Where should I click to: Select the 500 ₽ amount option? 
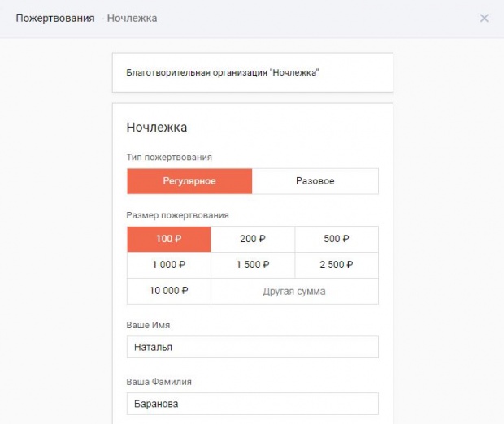[336, 239]
